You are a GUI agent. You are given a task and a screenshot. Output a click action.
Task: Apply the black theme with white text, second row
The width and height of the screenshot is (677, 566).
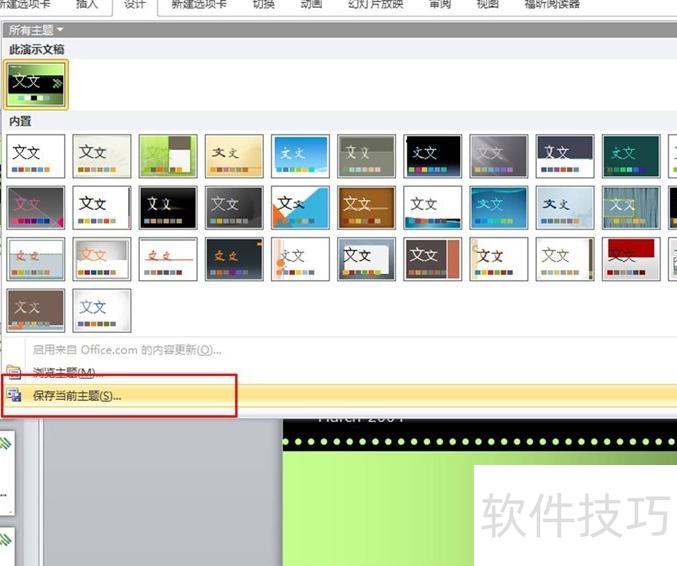point(168,207)
